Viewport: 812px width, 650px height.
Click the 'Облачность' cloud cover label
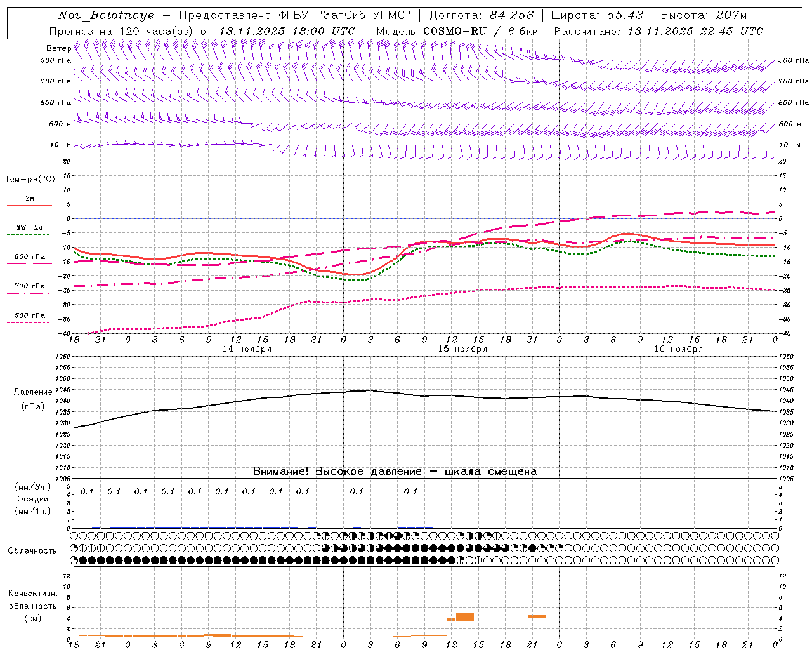point(32,551)
